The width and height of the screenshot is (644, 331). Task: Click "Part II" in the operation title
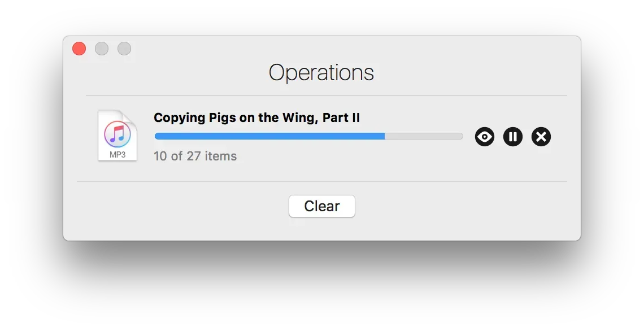[341, 117]
